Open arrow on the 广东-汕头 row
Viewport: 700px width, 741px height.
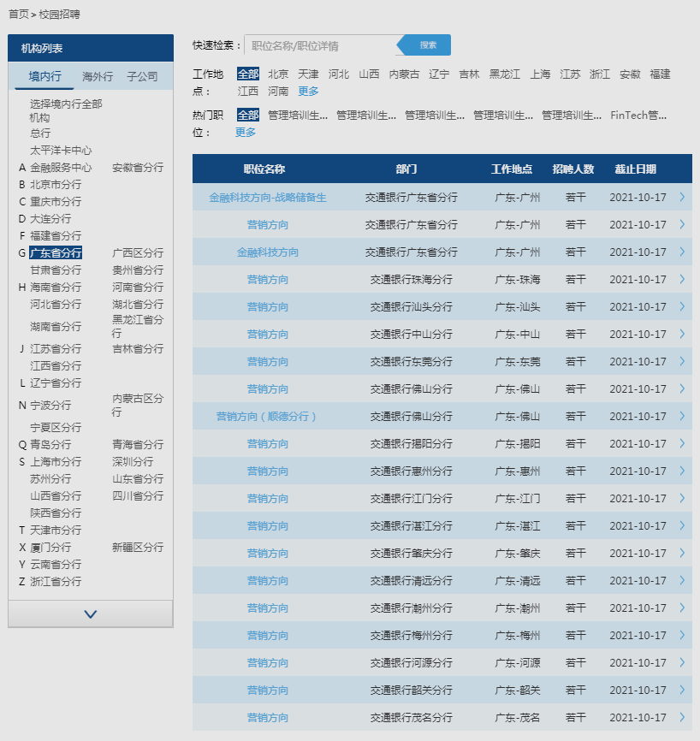[682, 306]
